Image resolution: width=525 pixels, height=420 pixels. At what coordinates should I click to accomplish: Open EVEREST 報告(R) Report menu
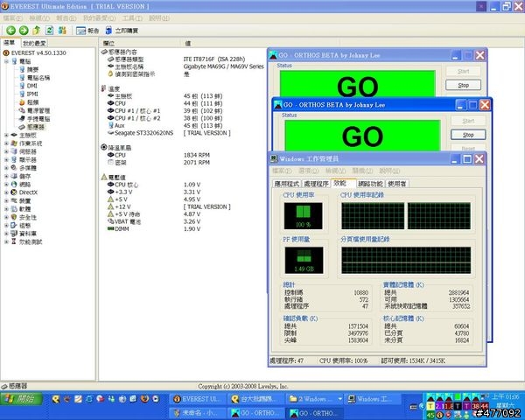[x=66, y=18]
